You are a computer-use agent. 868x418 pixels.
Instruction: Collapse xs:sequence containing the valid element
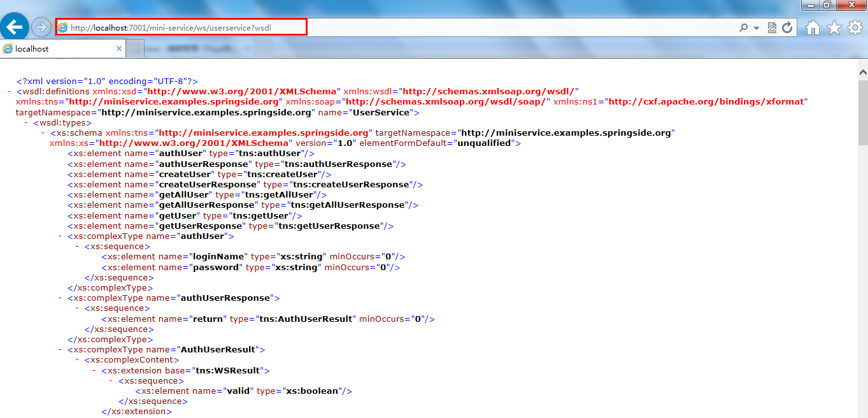[x=111, y=380]
